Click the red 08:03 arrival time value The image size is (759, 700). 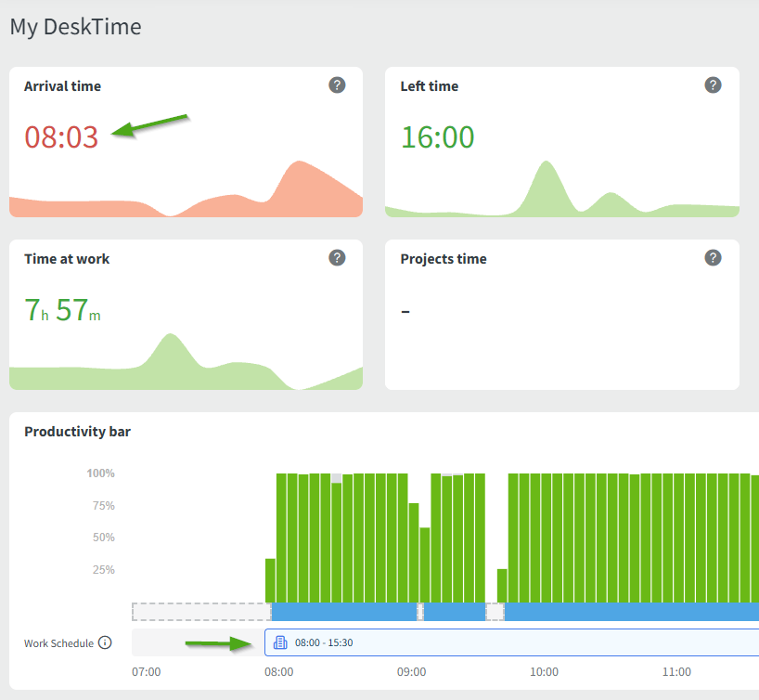click(61, 137)
